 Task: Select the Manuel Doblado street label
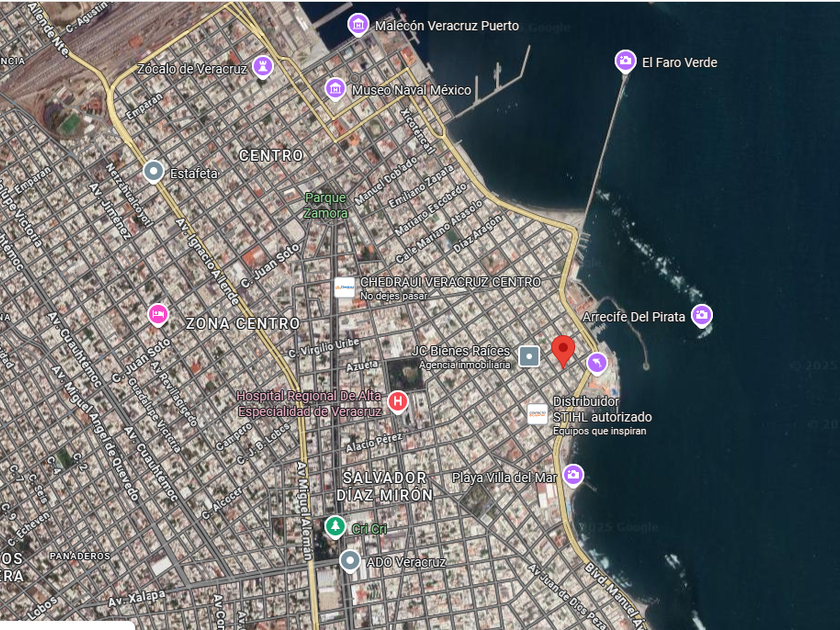(x=386, y=181)
